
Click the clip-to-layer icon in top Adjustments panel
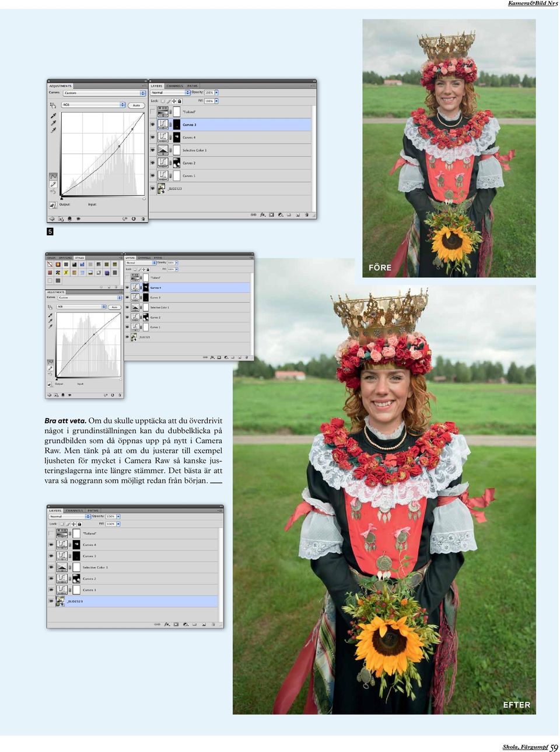69,219
